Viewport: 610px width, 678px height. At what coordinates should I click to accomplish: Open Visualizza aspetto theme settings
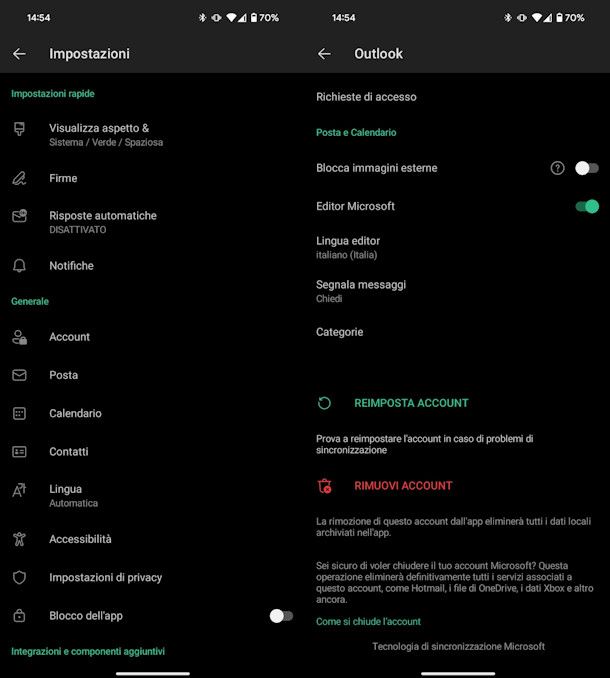[105, 134]
